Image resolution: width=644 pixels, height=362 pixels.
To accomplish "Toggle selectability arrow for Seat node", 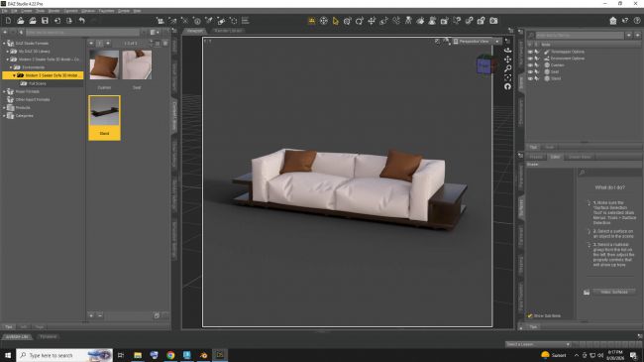I will pos(536,71).
